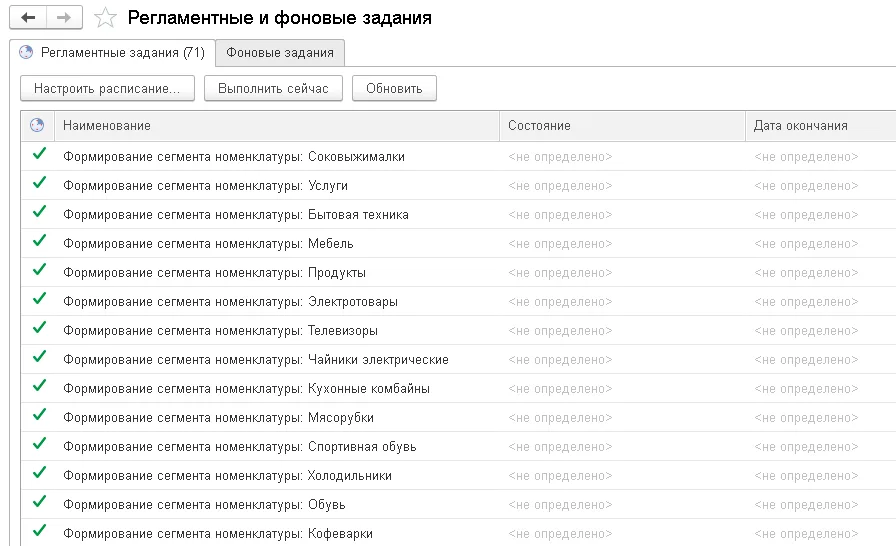Click green checkmark in Телевизоры row
This screenshot has height=546, width=896.
coord(39,328)
